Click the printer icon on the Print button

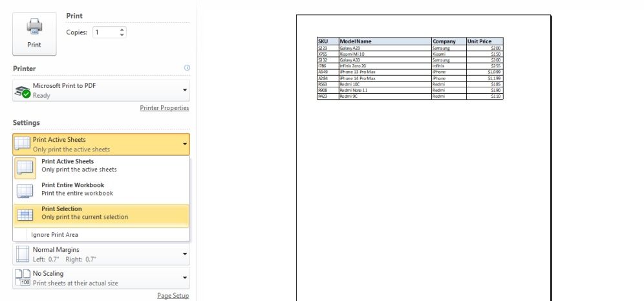click(34, 27)
